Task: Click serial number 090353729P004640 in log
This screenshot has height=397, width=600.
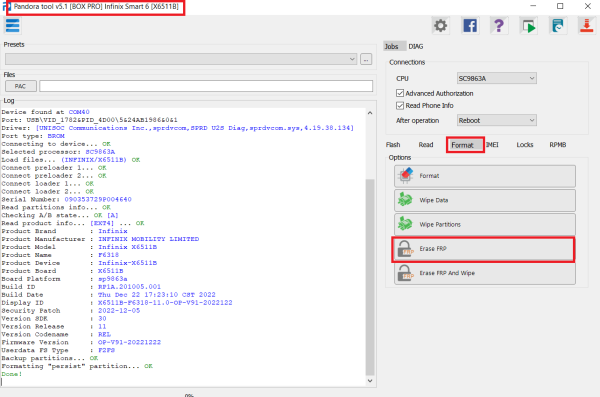Action: 98,199
